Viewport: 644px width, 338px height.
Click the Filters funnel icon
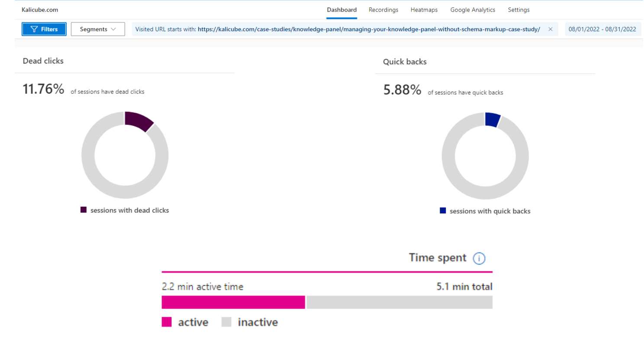[34, 29]
